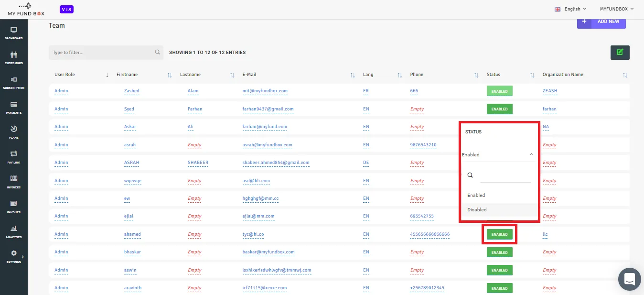Sort table by Organization Name arrows
This screenshot has width=644, height=295.
pyautogui.click(x=625, y=75)
